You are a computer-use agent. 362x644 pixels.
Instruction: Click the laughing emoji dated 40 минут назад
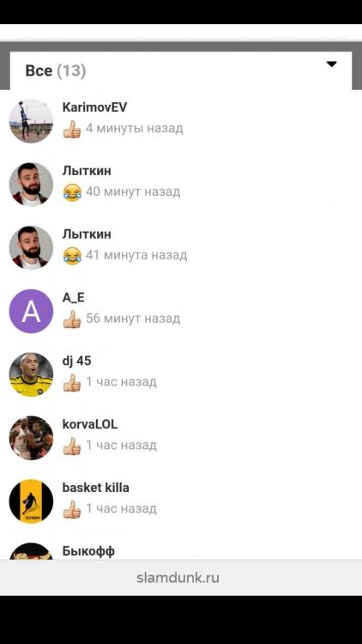pyautogui.click(x=72, y=192)
